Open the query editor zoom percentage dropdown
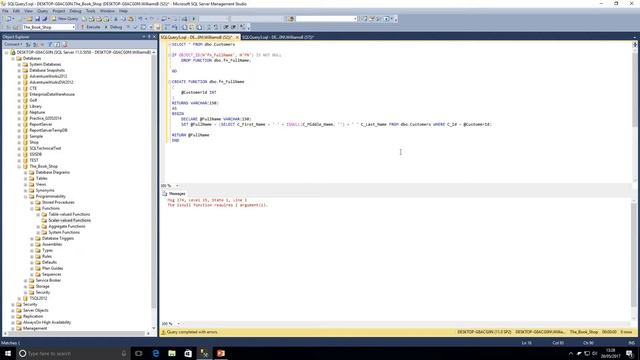Image resolution: width=640 pixels, height=360 pixels. tap(177, 186)
